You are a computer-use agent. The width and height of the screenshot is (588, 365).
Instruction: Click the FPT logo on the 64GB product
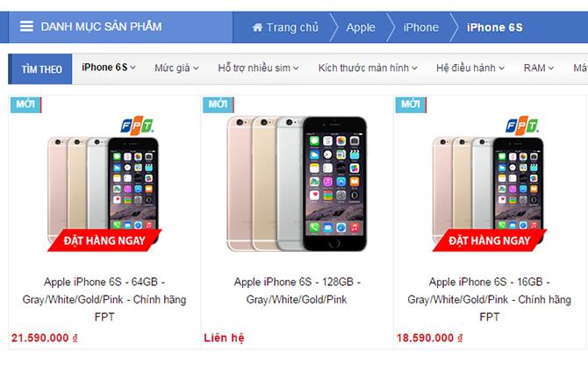tap(137, 125)
